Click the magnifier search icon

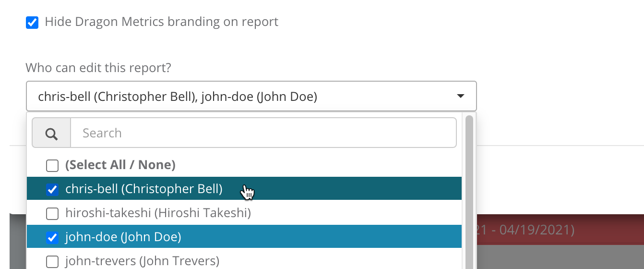coord(51,134)
